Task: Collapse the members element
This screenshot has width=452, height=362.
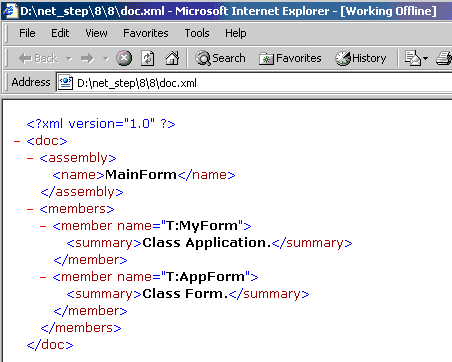Action: 30,209
